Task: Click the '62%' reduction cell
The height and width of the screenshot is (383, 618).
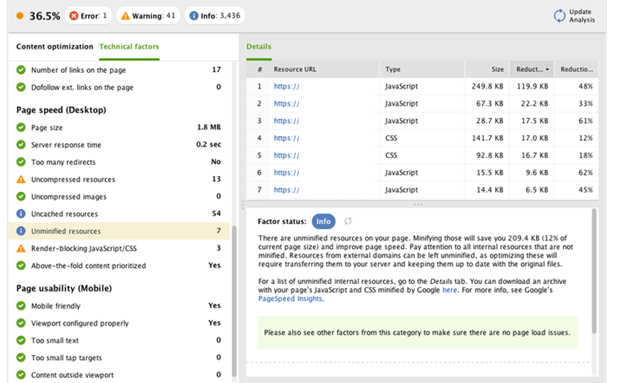Action: pos(585,173)
